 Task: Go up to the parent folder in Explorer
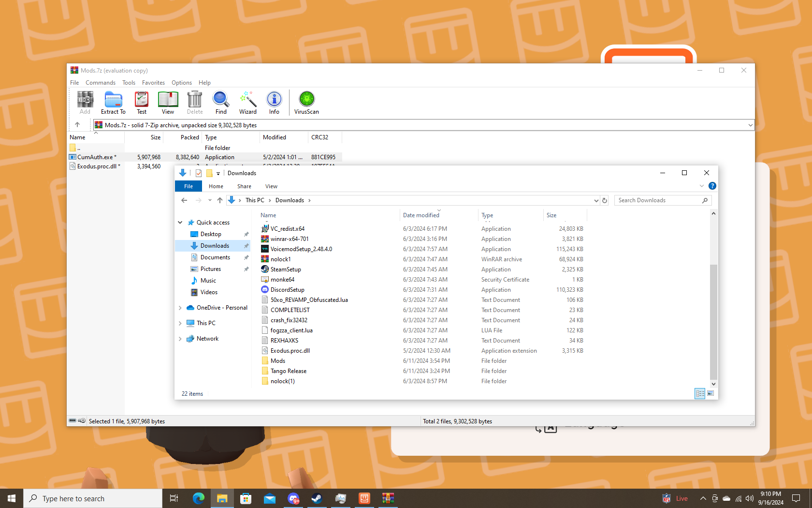click(x=220, y=200)
